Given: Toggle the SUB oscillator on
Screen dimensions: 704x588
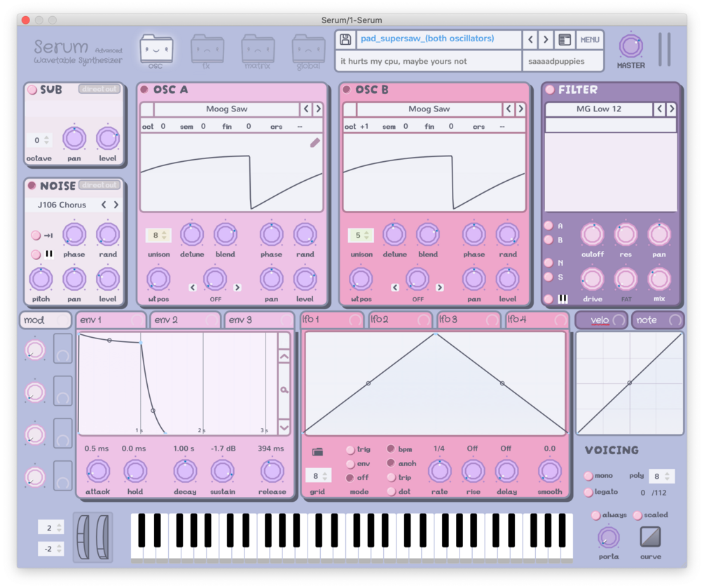Looking at the screenshot, I should tap(32, 90).
